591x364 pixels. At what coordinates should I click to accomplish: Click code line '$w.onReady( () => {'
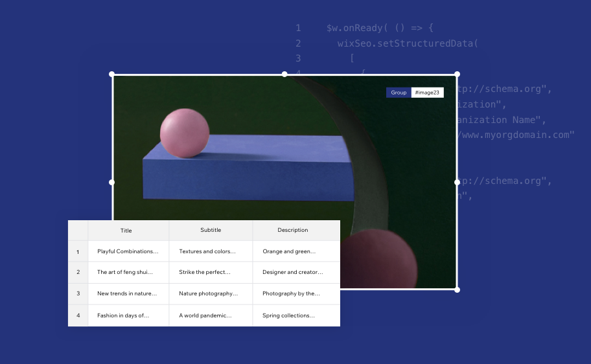(x=380, y=28)
